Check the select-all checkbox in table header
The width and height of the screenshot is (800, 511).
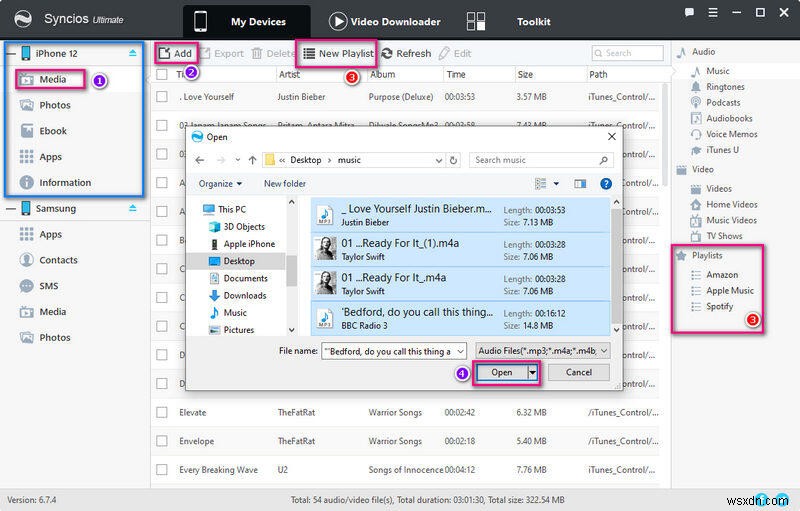(x=162, y=74)
